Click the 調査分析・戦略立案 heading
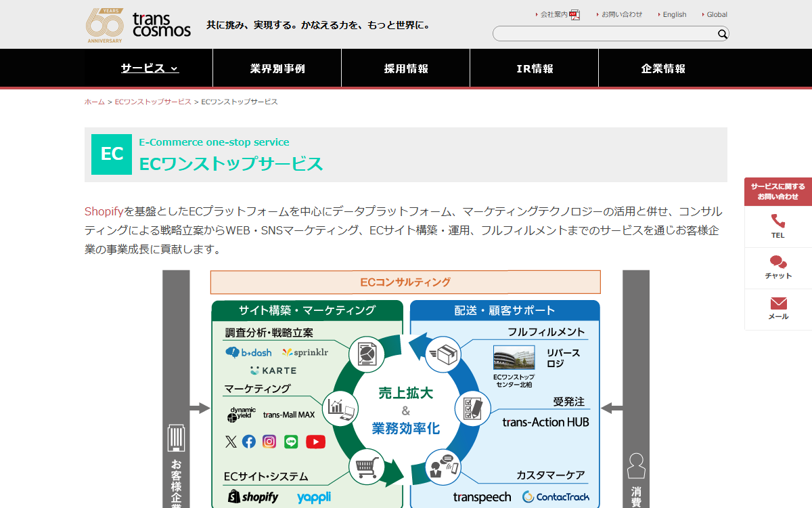Image resolution: width=812 pixels, height=508 pixels. tap(269, 333)
